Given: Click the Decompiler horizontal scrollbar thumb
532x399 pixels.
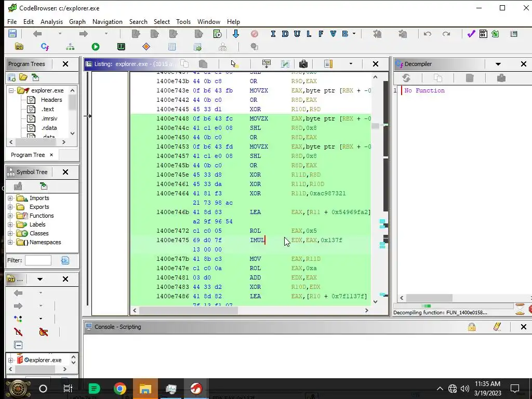Looking at the screenshot, I should click(x=429, y=298).
